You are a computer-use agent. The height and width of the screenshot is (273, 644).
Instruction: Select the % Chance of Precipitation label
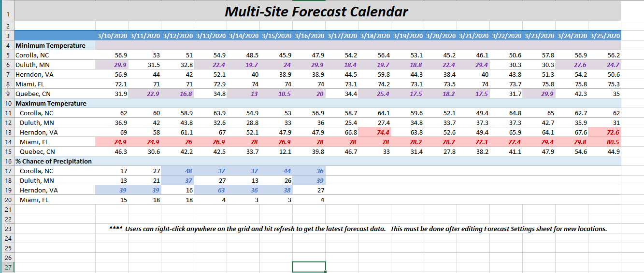click(54, 161)
